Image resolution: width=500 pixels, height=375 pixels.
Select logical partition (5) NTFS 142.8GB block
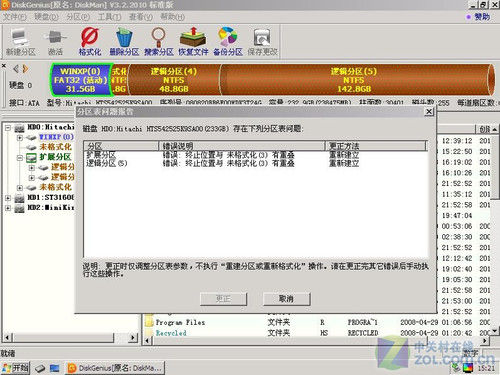coord(354,80)
